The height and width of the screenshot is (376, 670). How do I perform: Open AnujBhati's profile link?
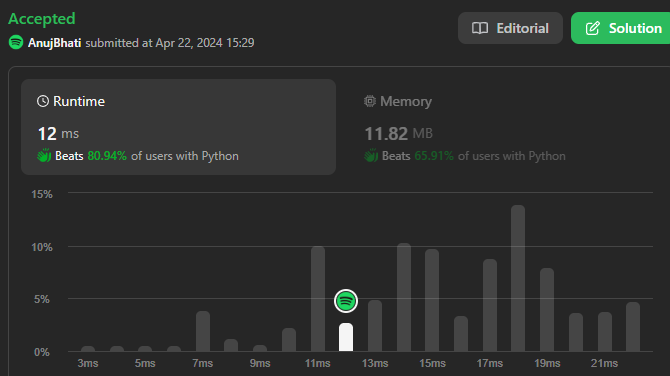[x=54, y=43]
